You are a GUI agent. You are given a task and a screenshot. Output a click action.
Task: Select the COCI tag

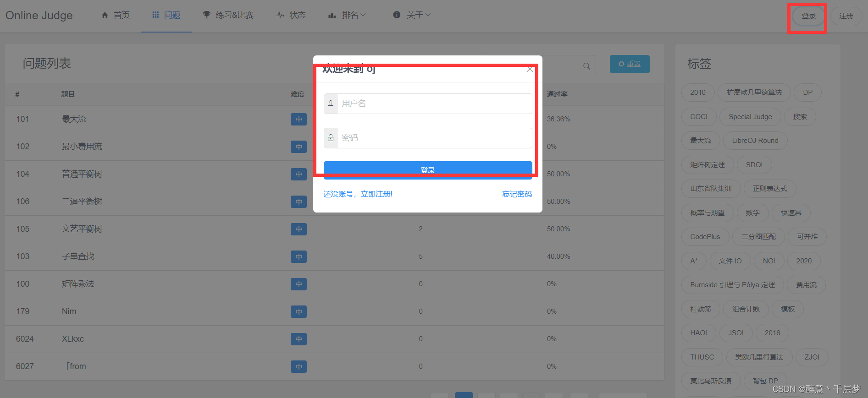[699, 117]
